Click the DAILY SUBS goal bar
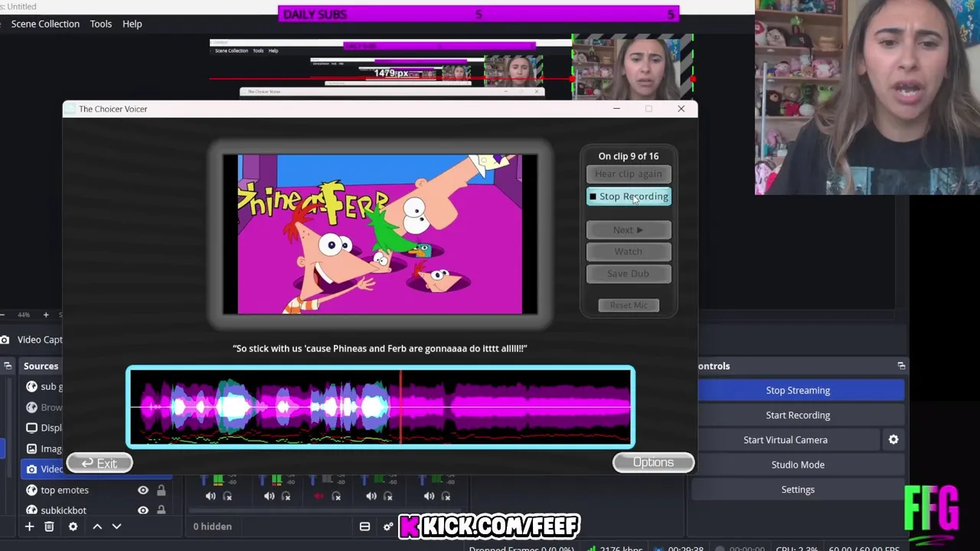The width and height of the screenshot is (980, 551). 479,15
